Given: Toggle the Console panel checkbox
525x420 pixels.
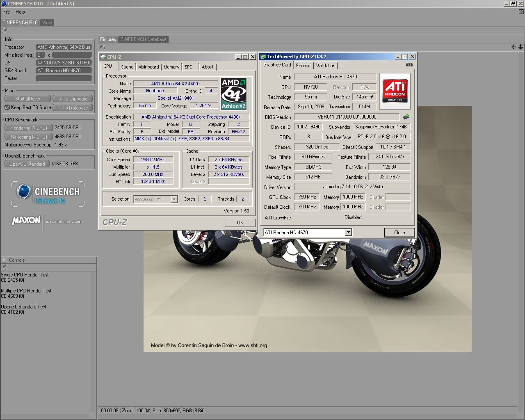Looking at the screenshot, I should [4, 260].
